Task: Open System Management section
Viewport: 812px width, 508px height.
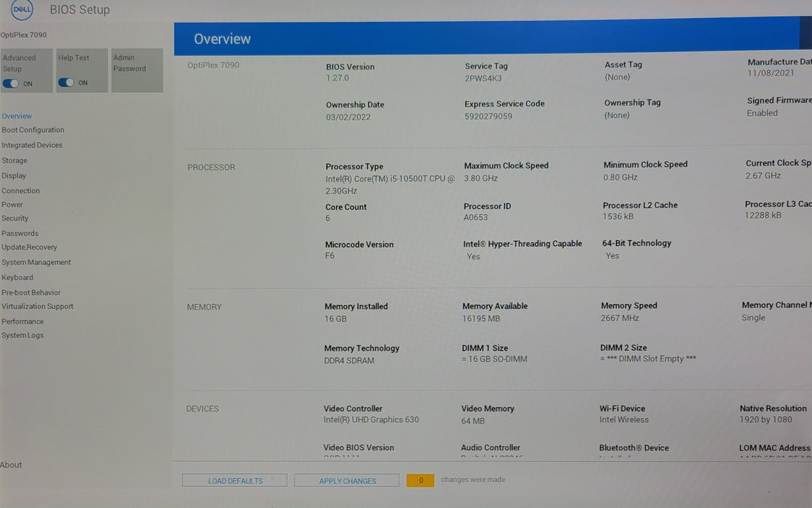Action: pos(36,263)
